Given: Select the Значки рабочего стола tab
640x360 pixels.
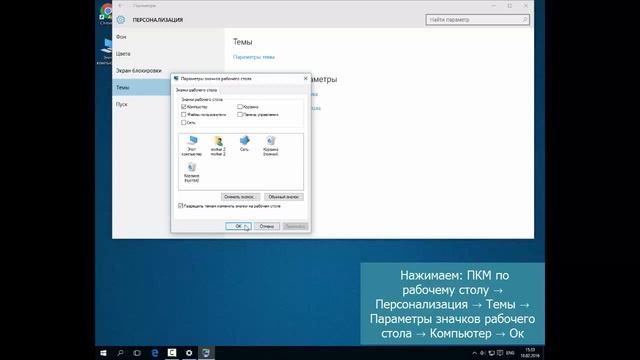Looking at the screenshot, I should tap(196, 90).
